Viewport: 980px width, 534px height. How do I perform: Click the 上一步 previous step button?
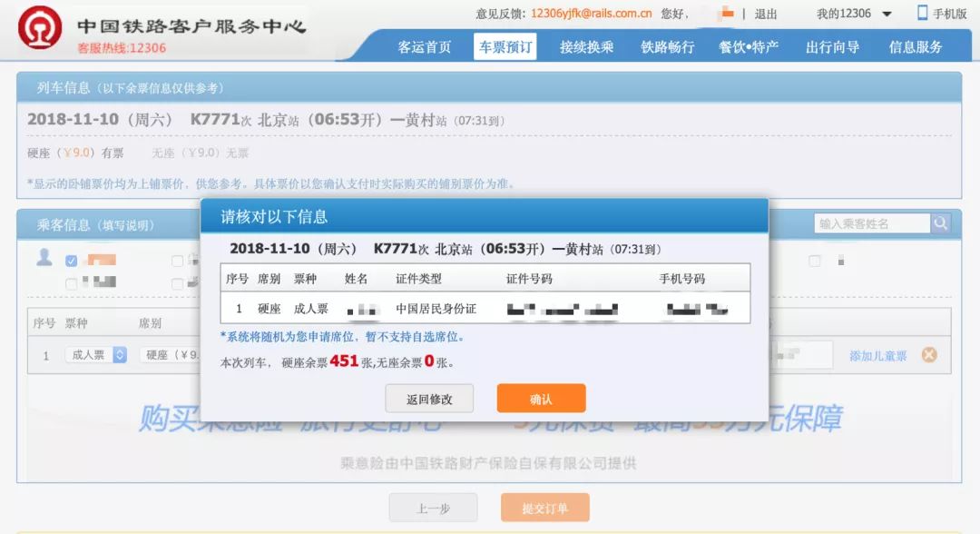[434, 508]
